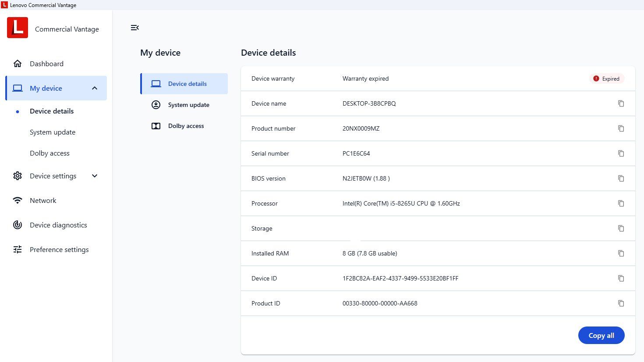The image size is (644, 362).
Task: Copy the Storage value
Action: point(621,228)
